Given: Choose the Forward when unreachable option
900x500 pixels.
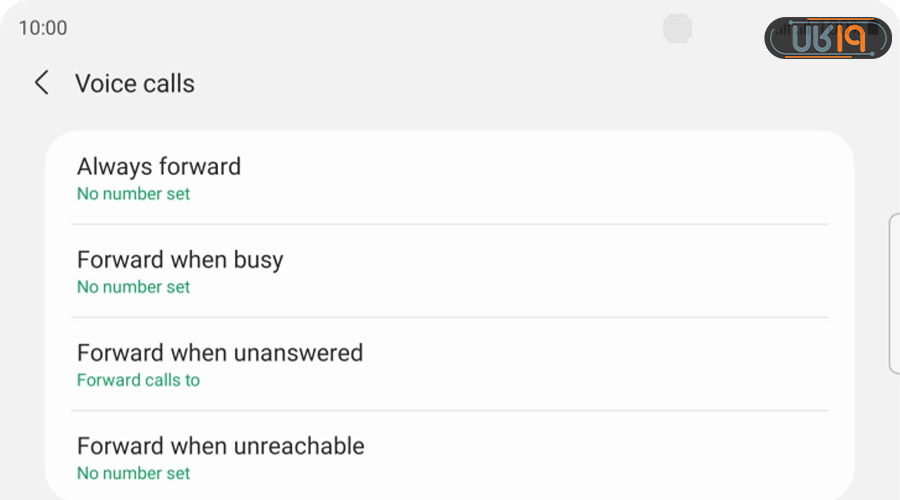Looking at the screenshot, I should (221, 446).
